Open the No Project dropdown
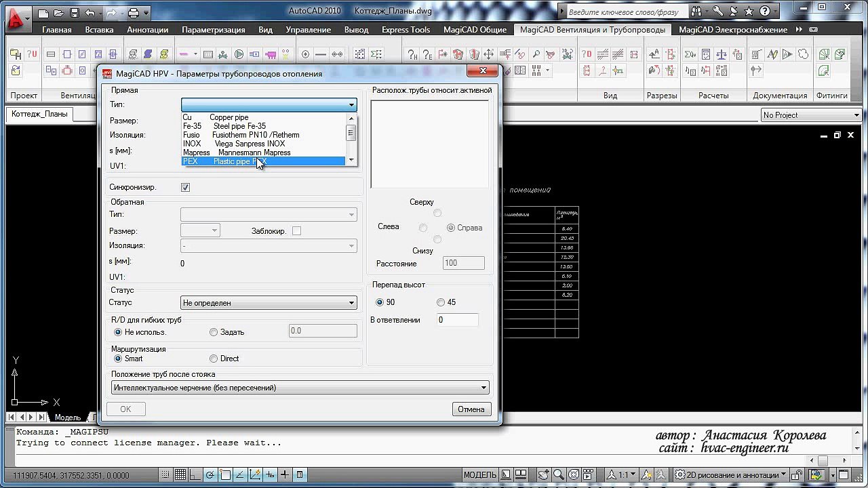Viewport: 868px width, 488px height. pyautogui.click(x=811, y=115)
